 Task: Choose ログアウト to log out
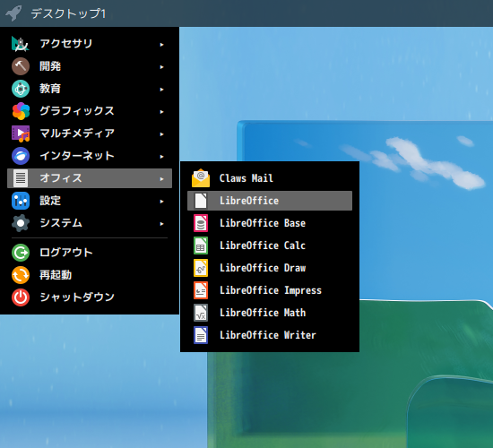pyautogui.click(x=90, y=253)
